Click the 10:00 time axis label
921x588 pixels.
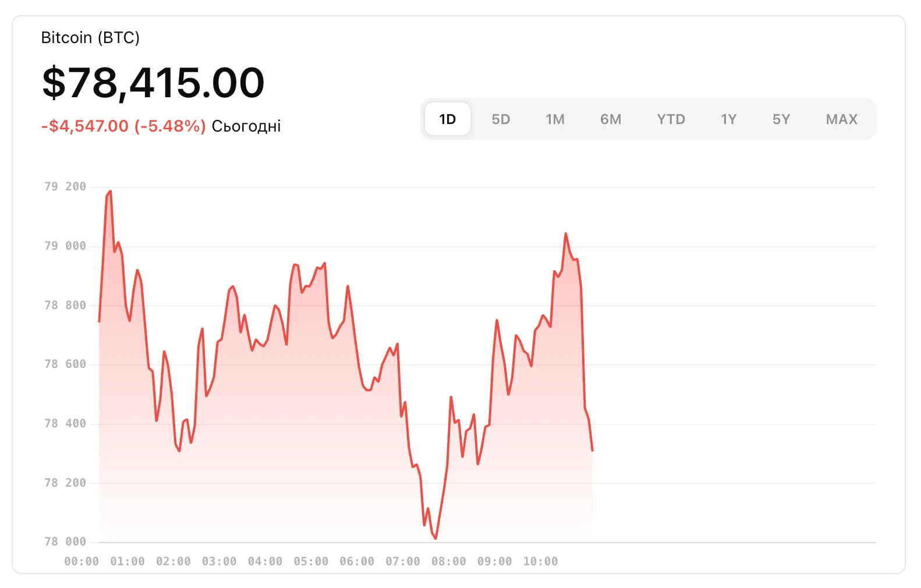(540, 561)
